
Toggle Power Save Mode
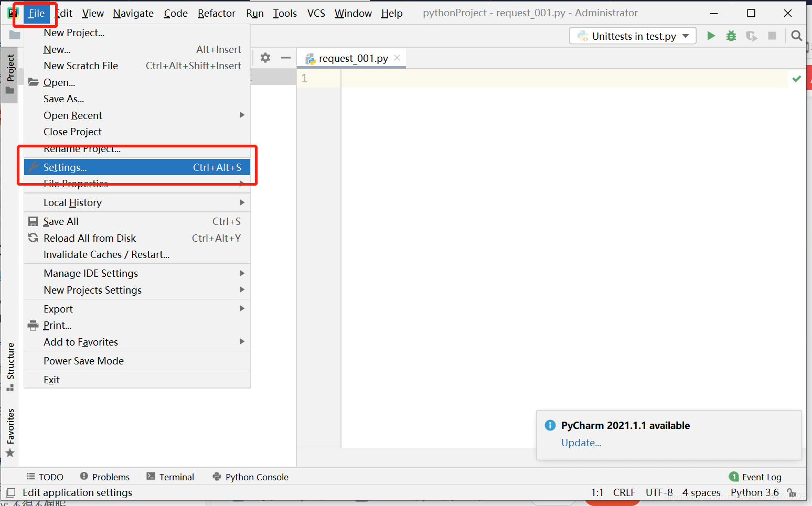(137, 361)
